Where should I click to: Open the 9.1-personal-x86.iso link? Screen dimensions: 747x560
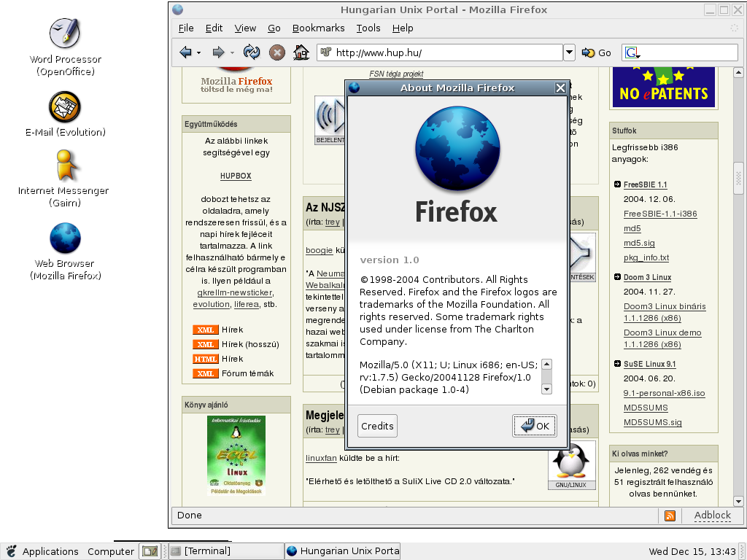point(664,393)
